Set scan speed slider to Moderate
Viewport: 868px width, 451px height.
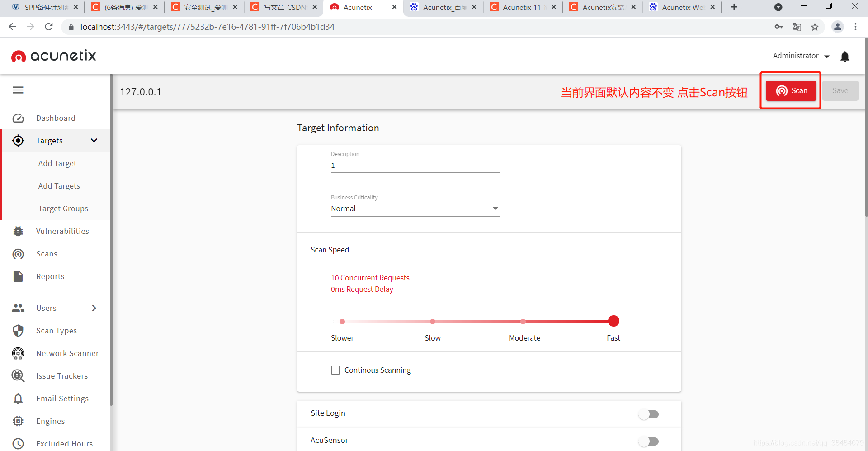[523, 322]
